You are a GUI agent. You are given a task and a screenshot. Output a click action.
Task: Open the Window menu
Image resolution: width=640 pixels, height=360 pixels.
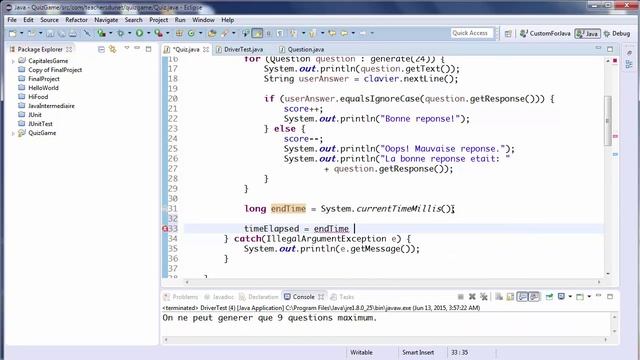coord(203,20)
